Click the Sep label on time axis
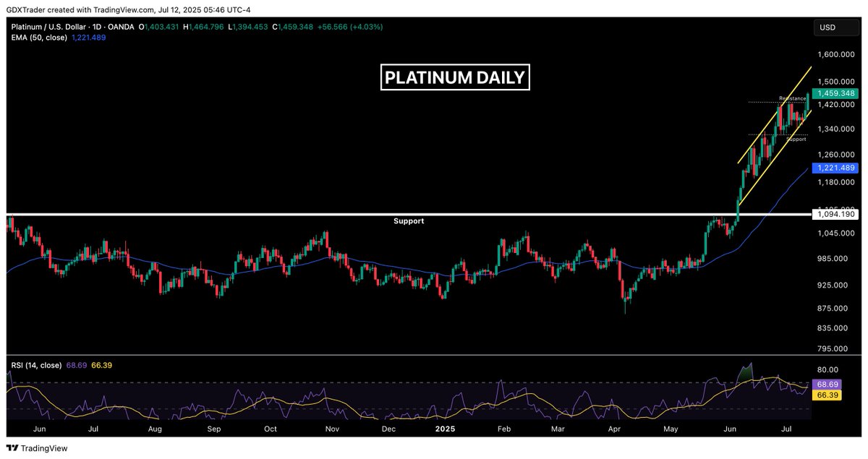Image resolution: width=868 pixels, height=459 pixels. [214, 429]
